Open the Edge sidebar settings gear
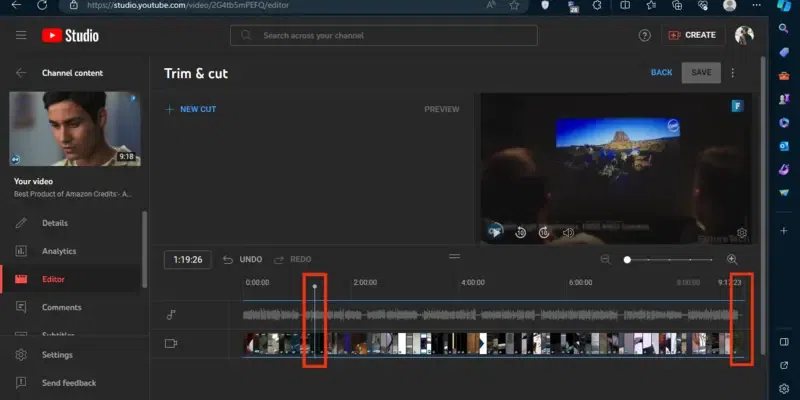Viewport: 800px width, 400px height. pyautogui.click(x=784, y=388)
